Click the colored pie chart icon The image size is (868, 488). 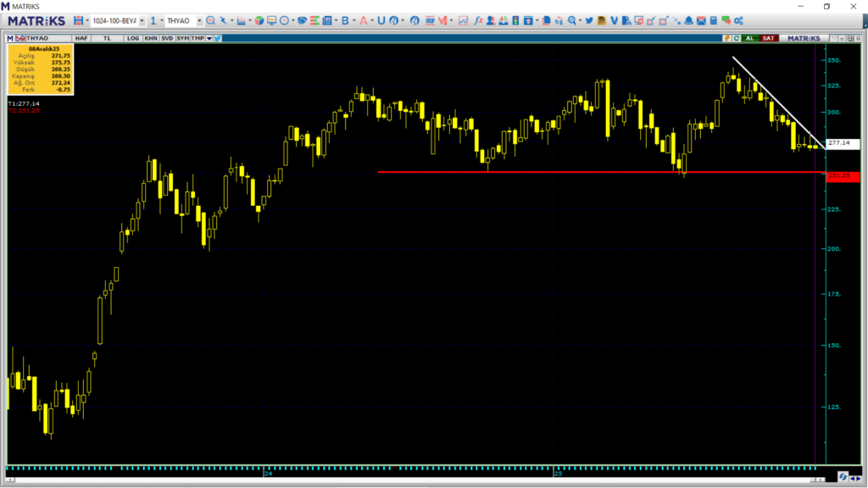(x=259, y=20)
